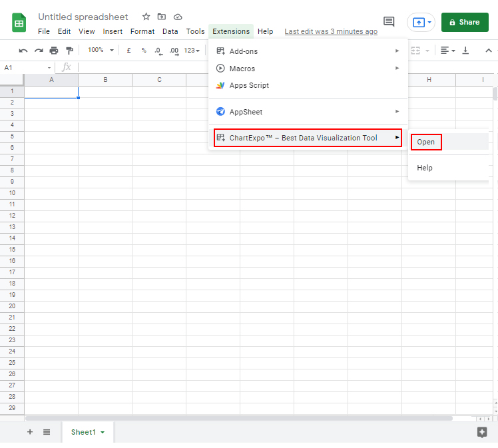Click the print icon
498x448 pixels.
tap(54, 50)
